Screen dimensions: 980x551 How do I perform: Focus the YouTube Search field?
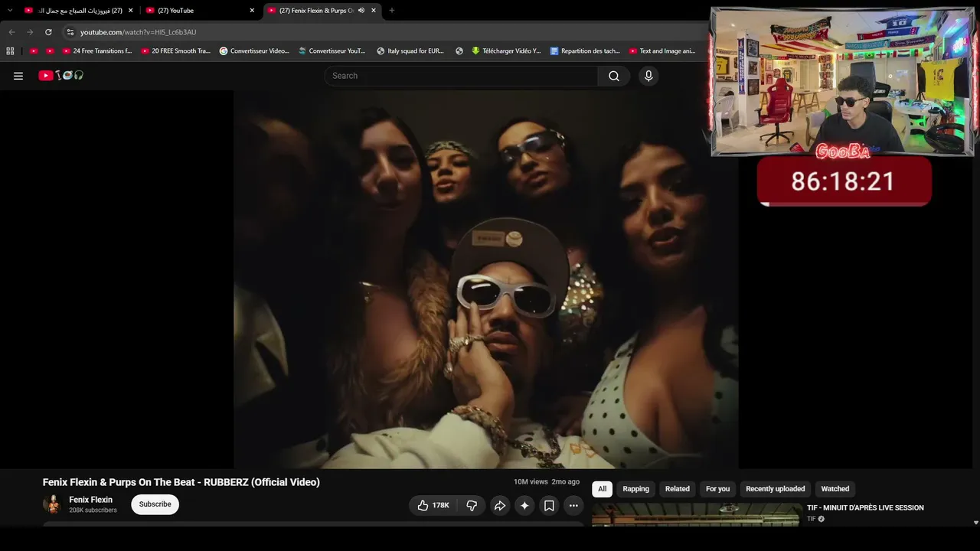(x=462, y=76)
